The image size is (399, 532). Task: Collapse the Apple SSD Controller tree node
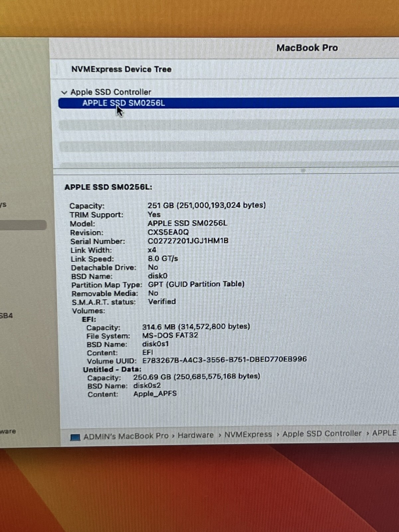[x=64, y=92]
